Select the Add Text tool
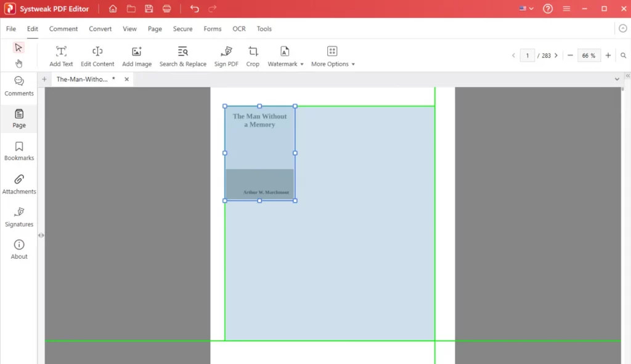Viewport: 631px width, 364px height. point(61,56)
